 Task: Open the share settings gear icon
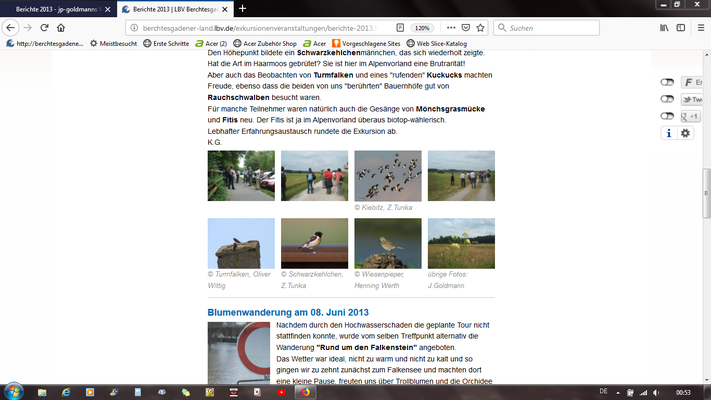[685, 133]
